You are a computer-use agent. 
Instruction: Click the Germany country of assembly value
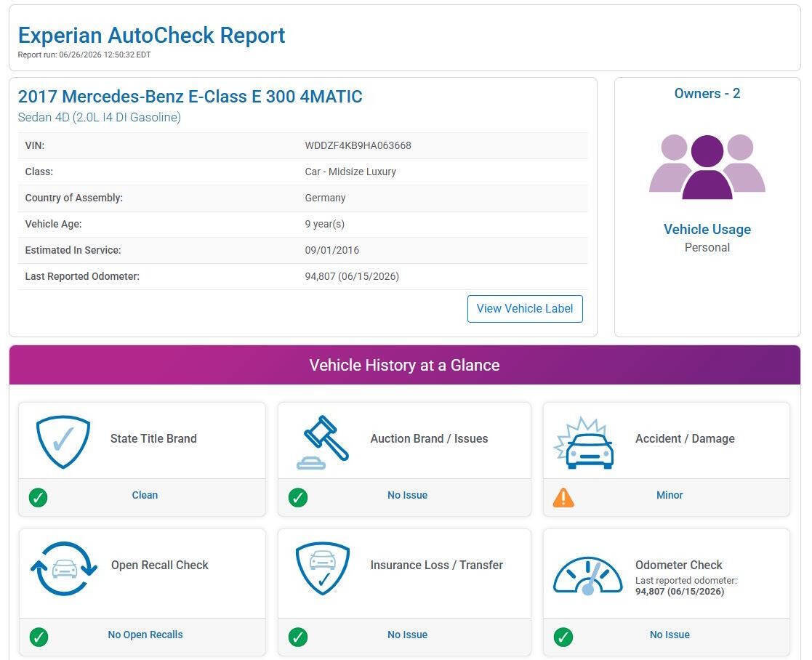pyautogui.click(x=325, y=198)
